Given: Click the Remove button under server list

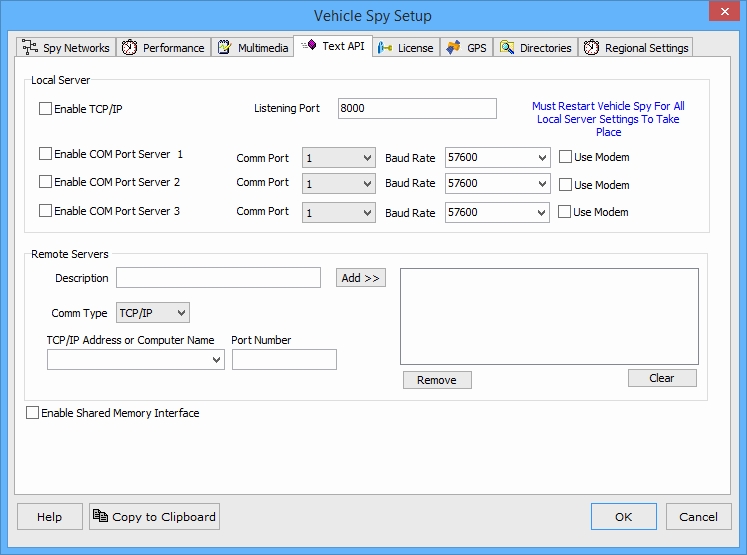Looking at the screenshot, I should tap(436, 380).
